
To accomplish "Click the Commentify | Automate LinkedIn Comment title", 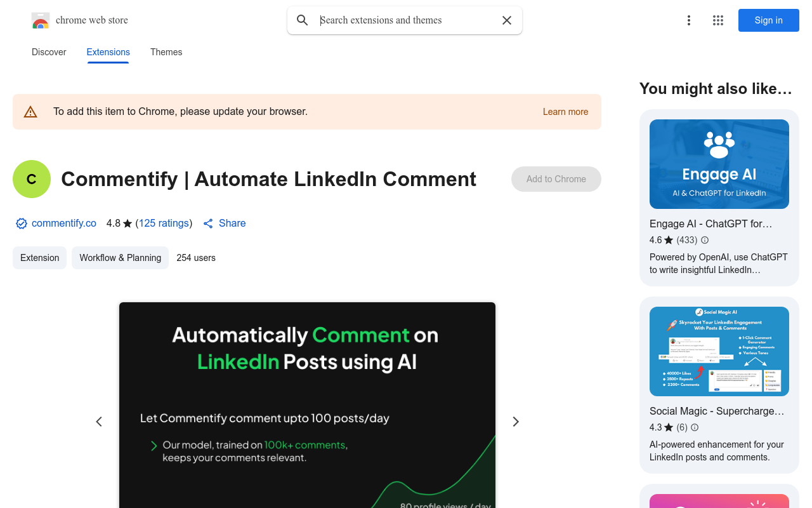I will click(268, 179).
